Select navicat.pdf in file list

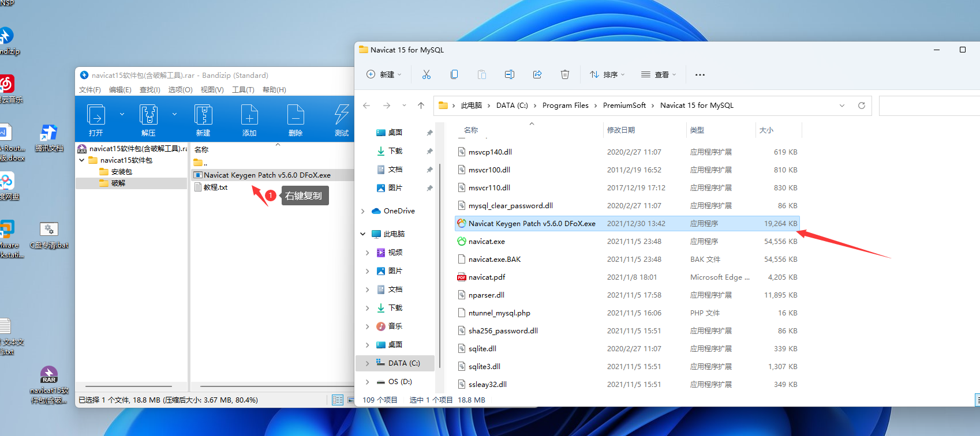tap(627, 277)
